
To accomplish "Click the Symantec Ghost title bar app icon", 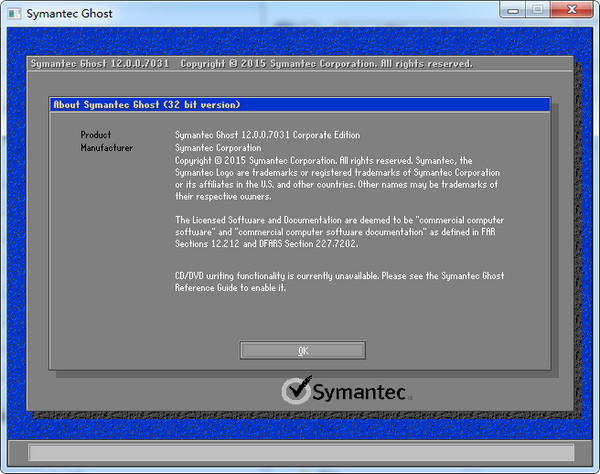I will (15, 14).
